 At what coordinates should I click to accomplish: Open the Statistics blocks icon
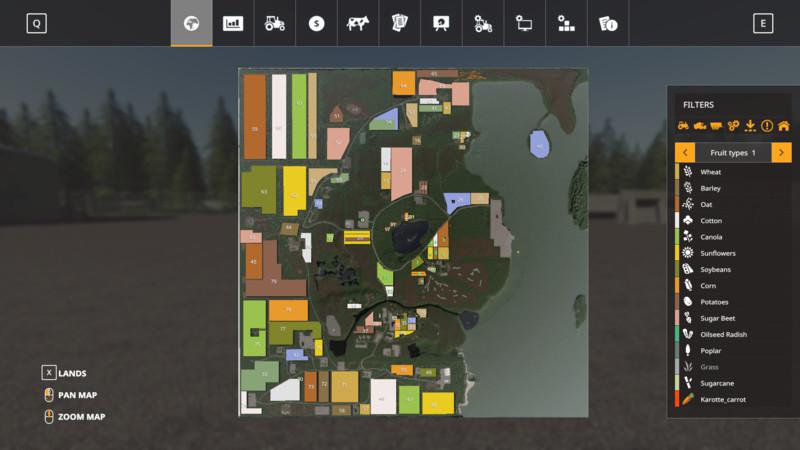566,23
